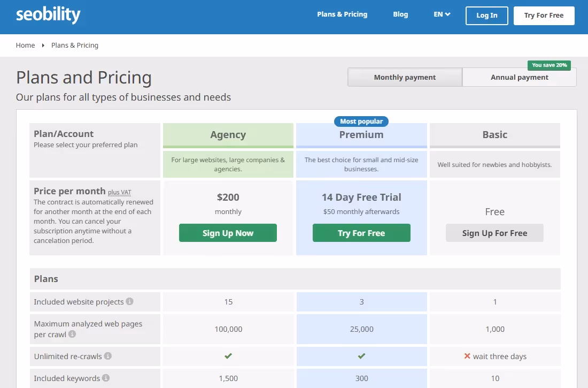This screenshot has width=588, height=388.
Task: Click wait three days text
Action: 499,356
